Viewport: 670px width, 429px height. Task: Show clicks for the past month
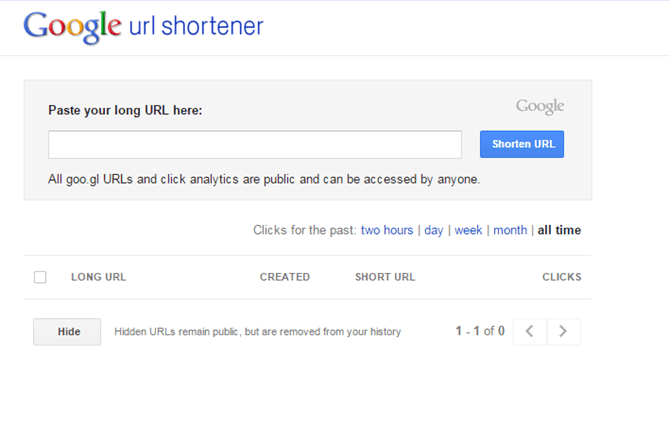[510, 230]
